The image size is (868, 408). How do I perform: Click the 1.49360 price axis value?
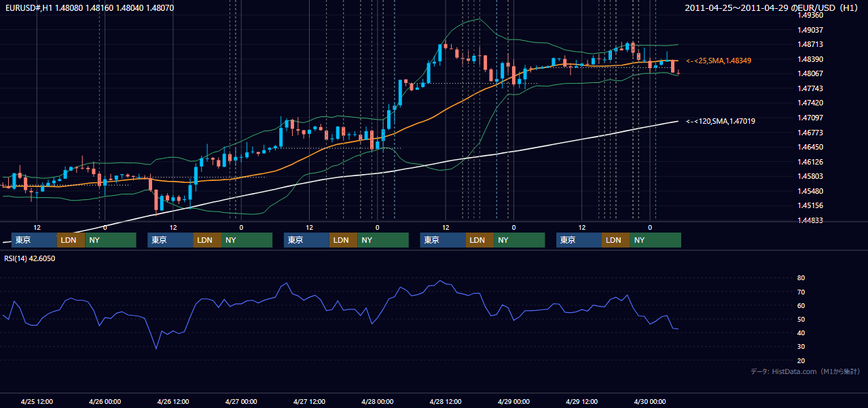pyautogui.click(x=810, y=15)
